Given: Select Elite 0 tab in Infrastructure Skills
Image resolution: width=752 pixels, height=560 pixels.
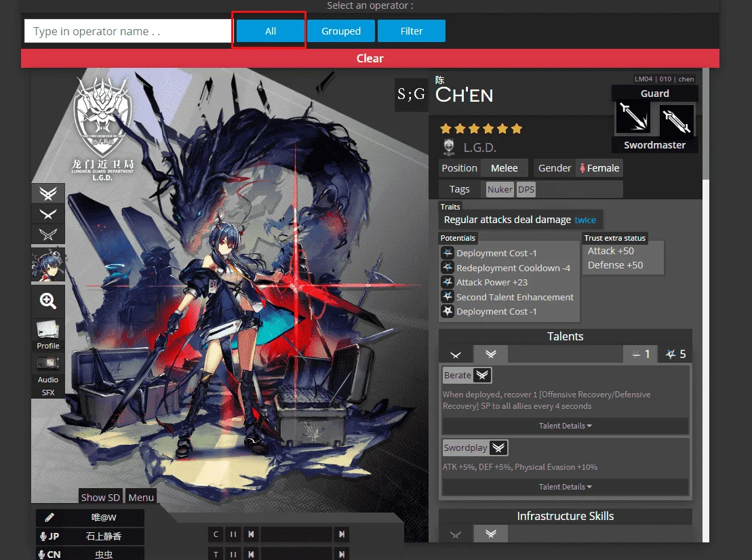Looking at the screenshot, I should coord(456,534).
